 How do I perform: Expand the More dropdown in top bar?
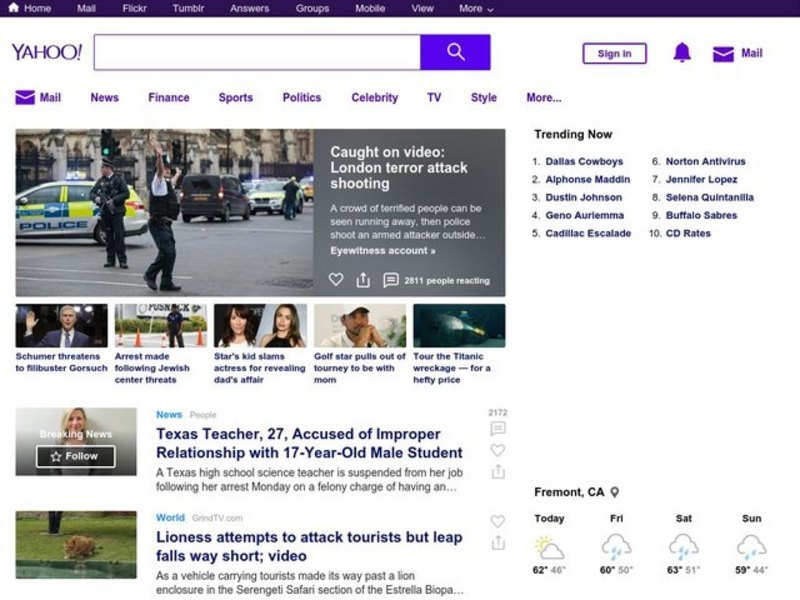click(476, 8)
